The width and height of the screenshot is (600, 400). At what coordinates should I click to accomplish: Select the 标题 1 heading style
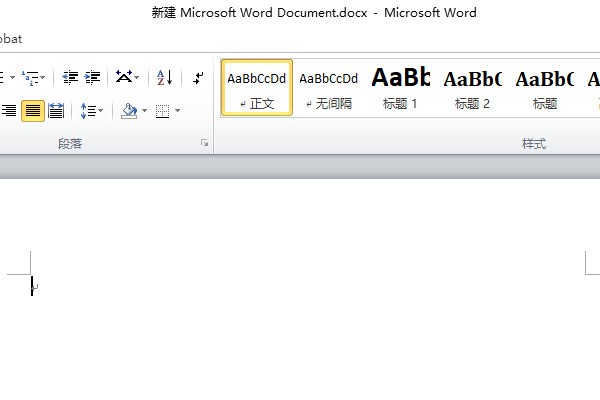coord(400,87)
